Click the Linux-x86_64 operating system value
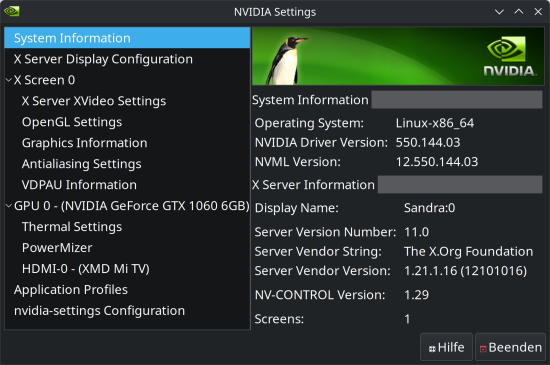 click(x=435, y=123)
